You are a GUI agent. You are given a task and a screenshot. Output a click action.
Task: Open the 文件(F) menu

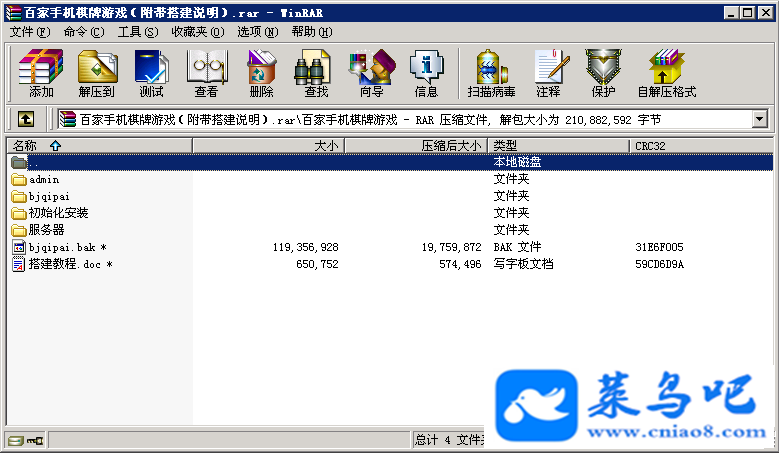pos(30,32)
